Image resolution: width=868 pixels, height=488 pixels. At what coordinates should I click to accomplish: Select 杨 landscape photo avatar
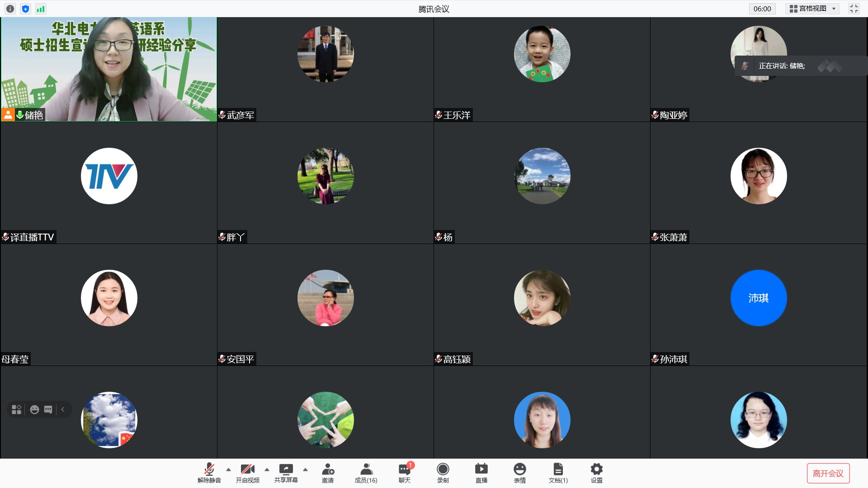click(x=542, y=176)
